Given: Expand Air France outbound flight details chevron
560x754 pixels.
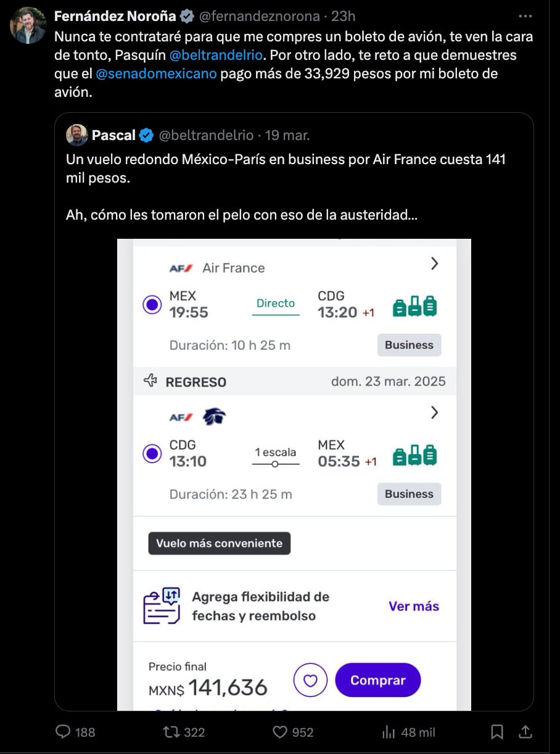Looking at the screenshot, I should (x=434, y=264).
